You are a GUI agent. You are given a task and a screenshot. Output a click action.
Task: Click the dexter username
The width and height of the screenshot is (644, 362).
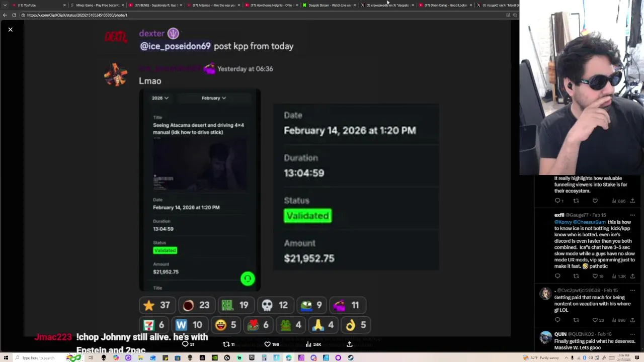tap(152, 34)
